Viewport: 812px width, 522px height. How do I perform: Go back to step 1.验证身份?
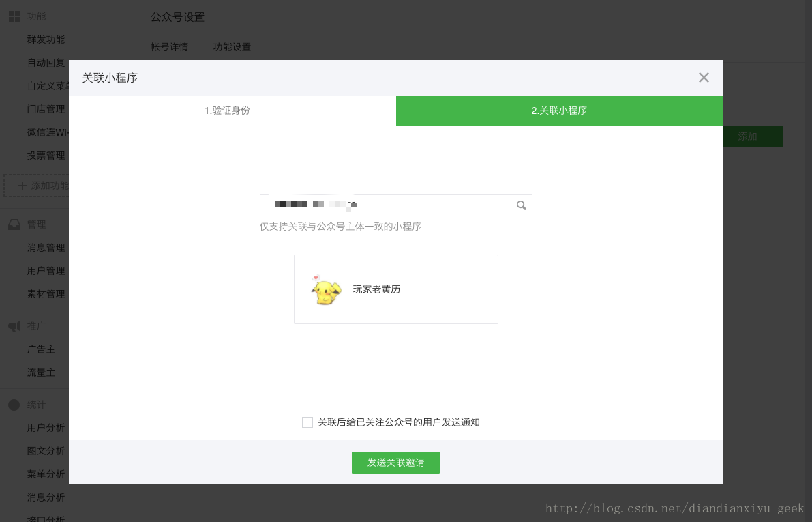click(228, 110)
